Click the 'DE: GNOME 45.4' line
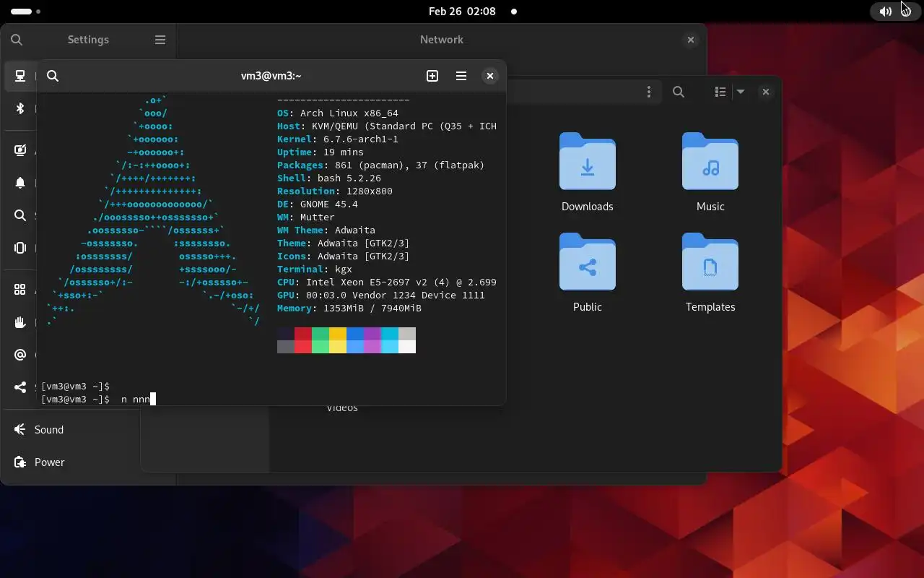The height and width of the screenshot is (578, 924). coord(318,204)
